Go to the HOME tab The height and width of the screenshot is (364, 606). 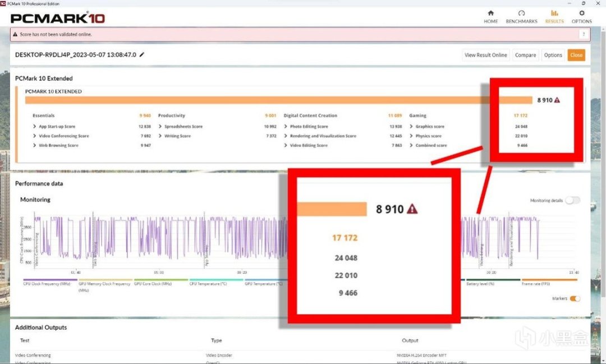pos(490,17)
